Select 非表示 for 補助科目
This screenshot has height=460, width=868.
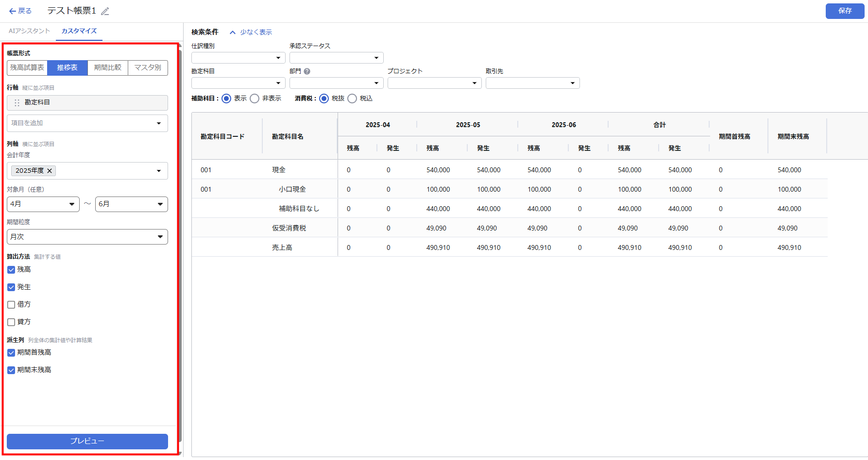pos(255,99)
